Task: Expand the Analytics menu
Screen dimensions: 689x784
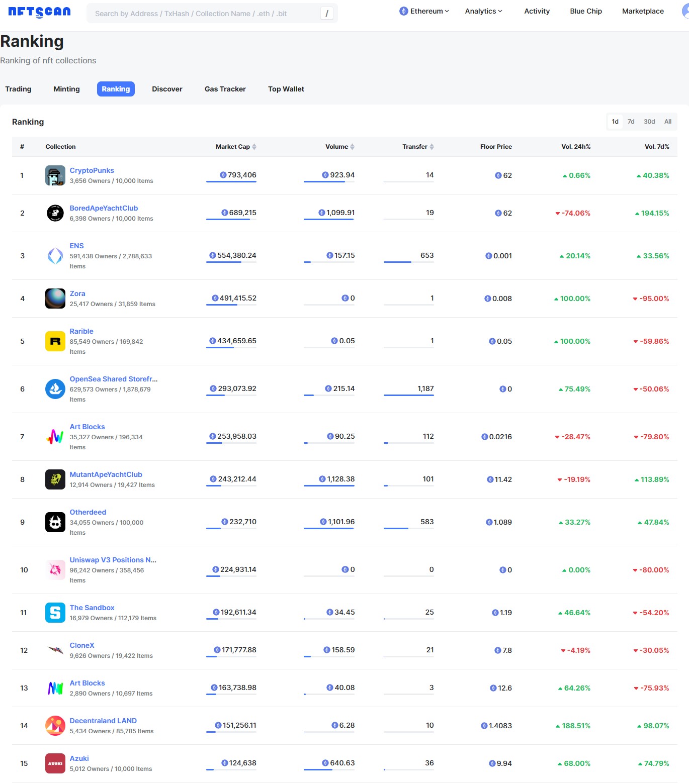Action: [x=483, y=11]
